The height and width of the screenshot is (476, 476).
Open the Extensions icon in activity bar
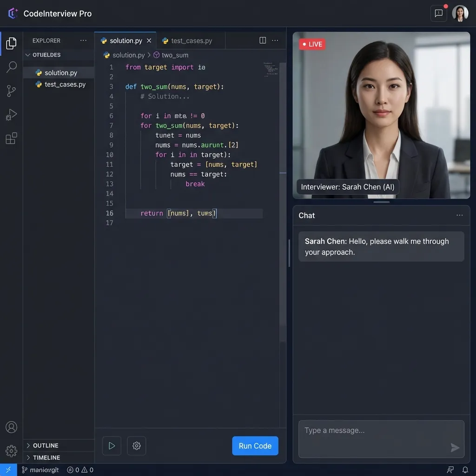point(11,138)
